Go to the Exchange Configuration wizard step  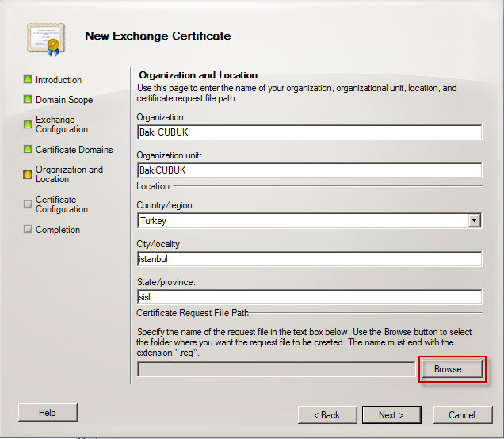tap(62, 124)
